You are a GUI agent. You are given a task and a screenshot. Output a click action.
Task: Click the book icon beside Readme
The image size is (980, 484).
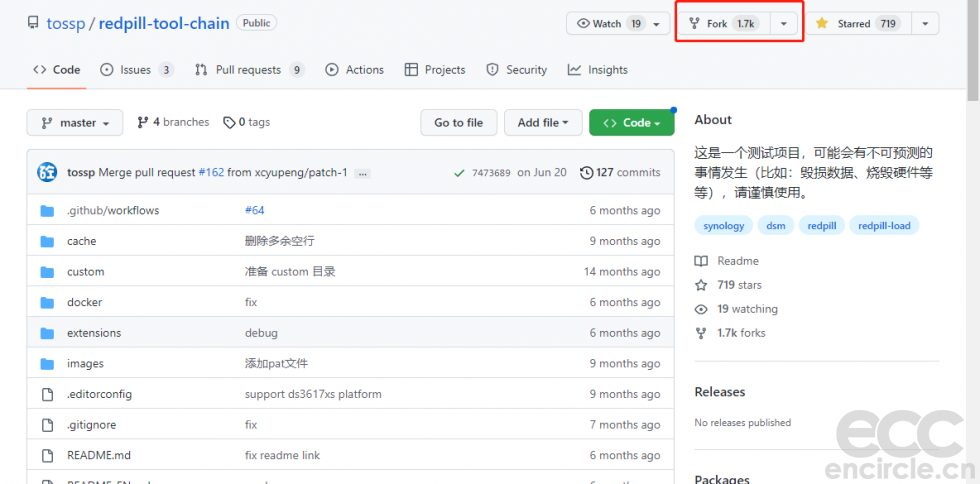click(x=701, y=261)
